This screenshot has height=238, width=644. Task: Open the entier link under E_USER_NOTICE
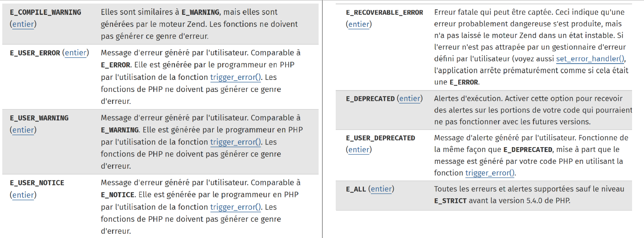click(23, 195)
